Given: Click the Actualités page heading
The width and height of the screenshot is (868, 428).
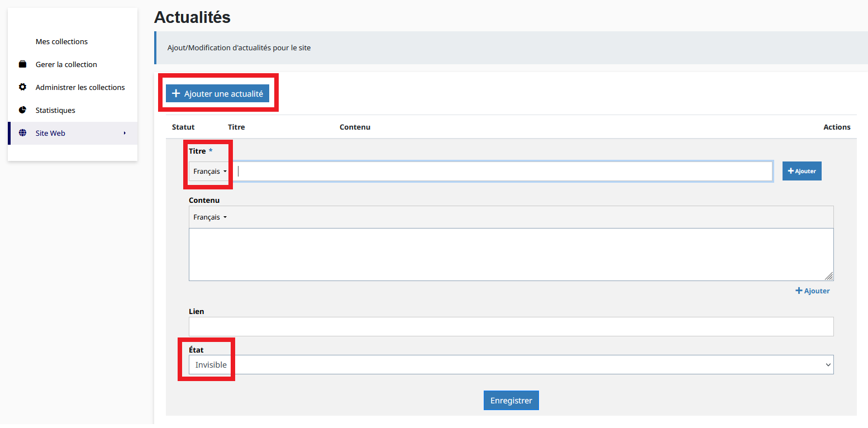Looking at the screenshot, I should (192, 17).
